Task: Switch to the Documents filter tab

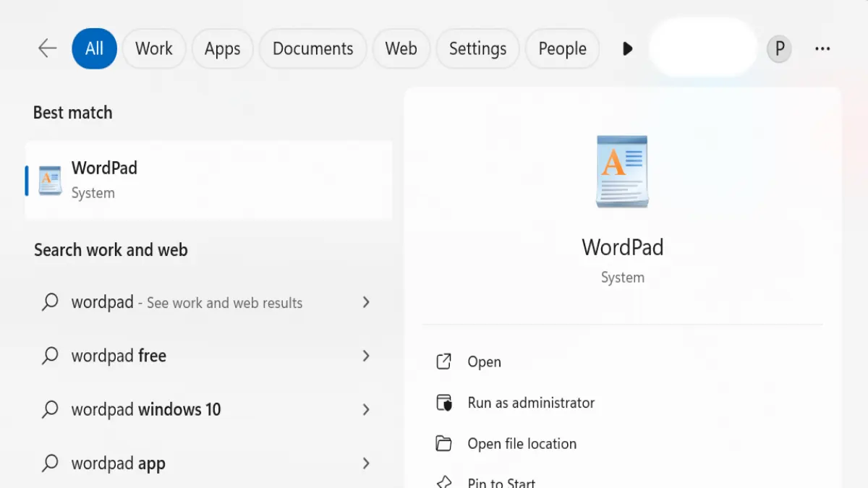Action: click(312, 48)
